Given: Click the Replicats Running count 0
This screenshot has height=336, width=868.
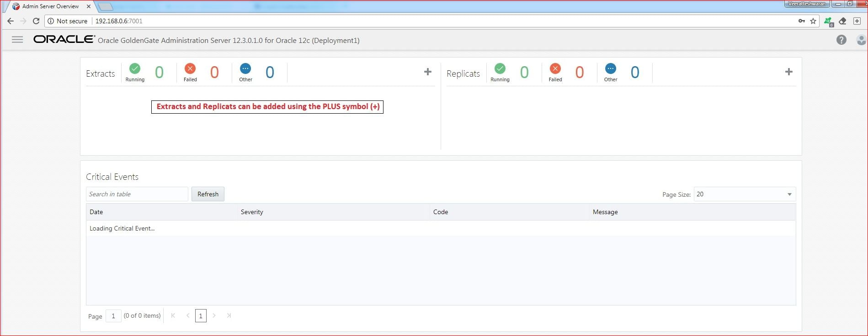Looking at the screenshot, I should click(x=524, y=72).
